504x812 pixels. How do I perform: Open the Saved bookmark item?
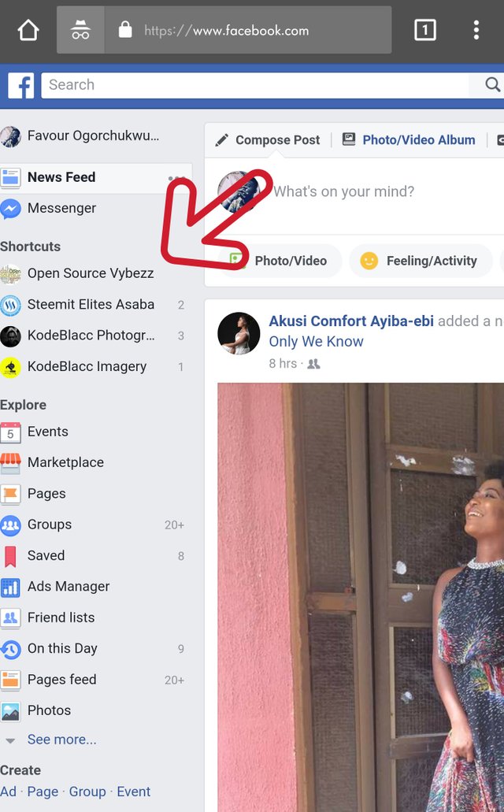coord(46,556)
